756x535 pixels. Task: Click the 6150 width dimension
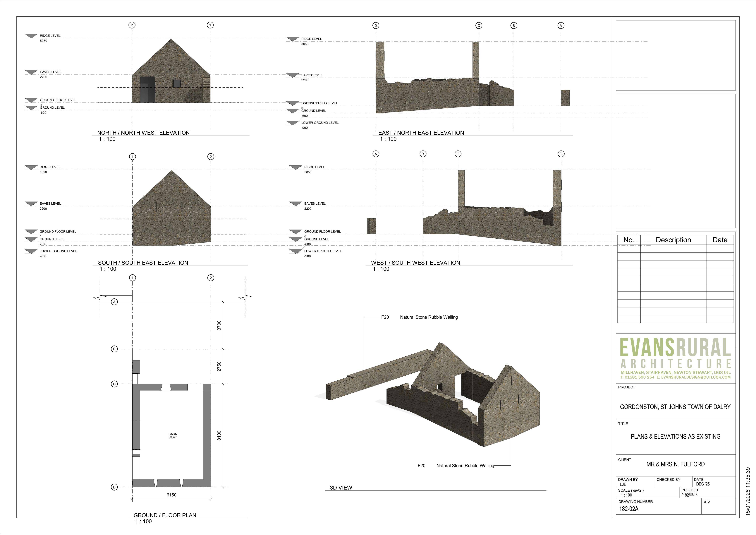(171, 495)
